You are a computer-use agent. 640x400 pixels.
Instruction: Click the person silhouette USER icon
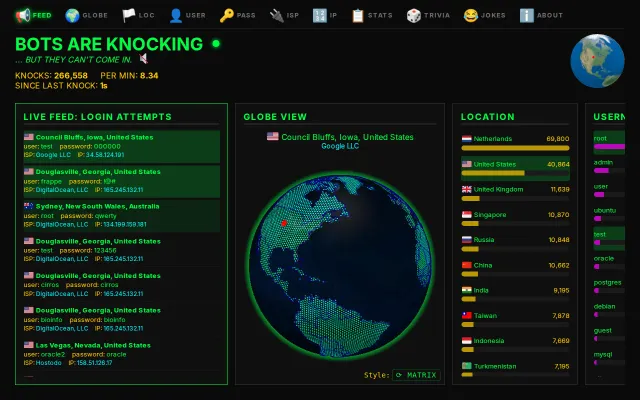176,16
